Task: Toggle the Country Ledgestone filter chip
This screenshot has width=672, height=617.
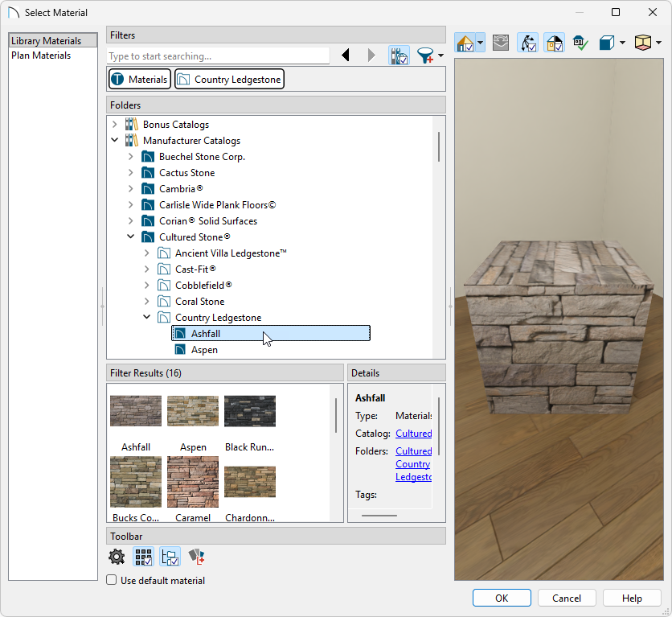Action: (x=229, y=79)
